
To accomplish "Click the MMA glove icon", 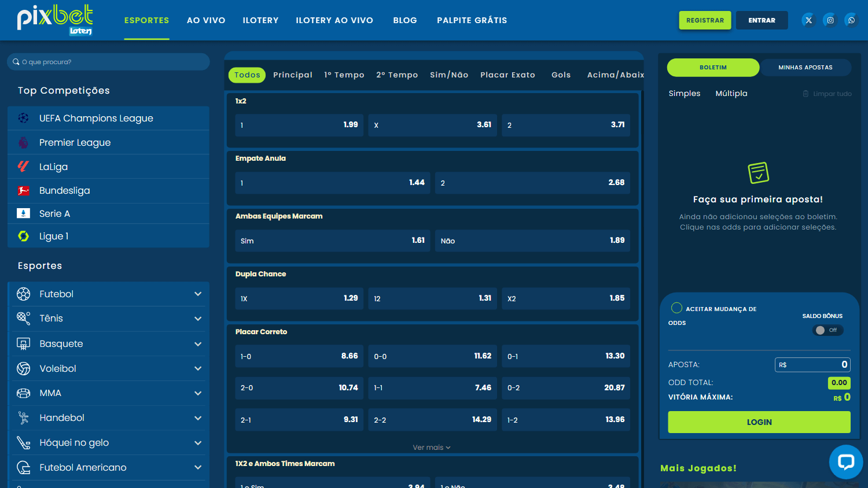I will coord(23,393).
